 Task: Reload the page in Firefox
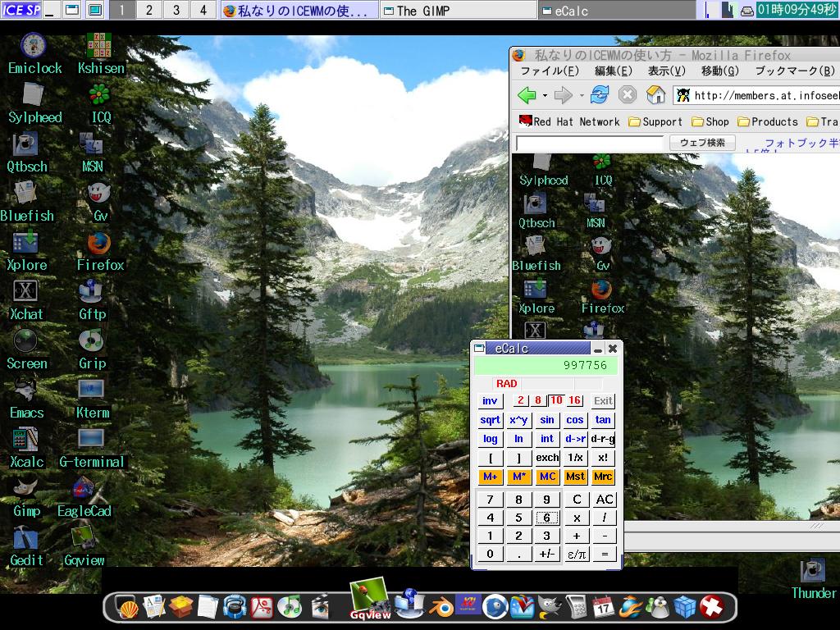pos(600,95)
